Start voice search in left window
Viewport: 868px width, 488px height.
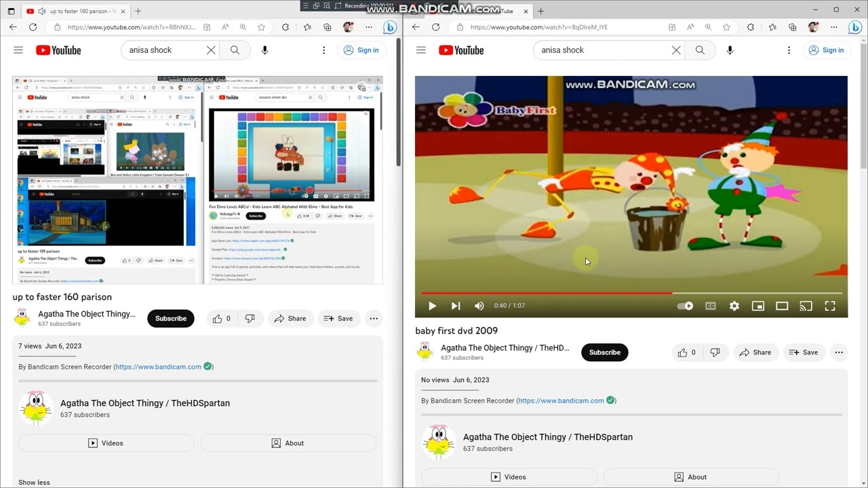[x=264, y=50]
